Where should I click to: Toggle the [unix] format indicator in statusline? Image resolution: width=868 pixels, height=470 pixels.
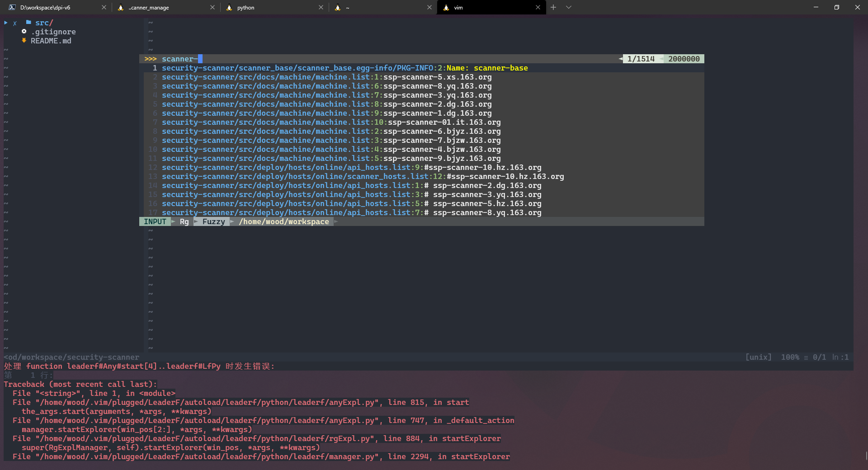(759, 357)
